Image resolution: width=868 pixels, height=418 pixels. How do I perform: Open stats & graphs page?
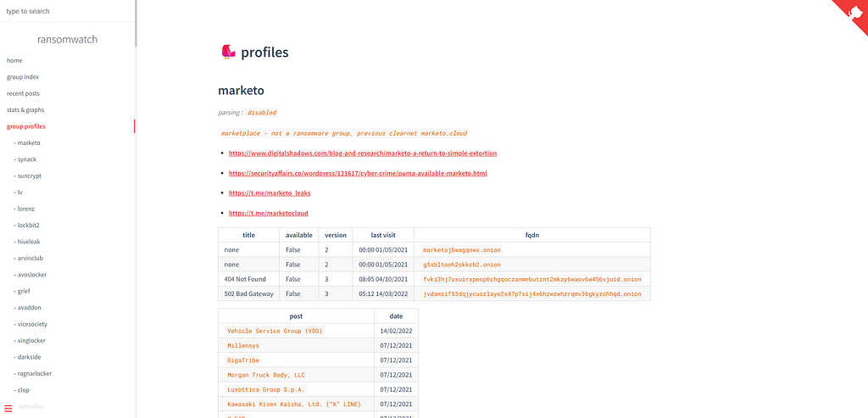click(x=25, y=109)
